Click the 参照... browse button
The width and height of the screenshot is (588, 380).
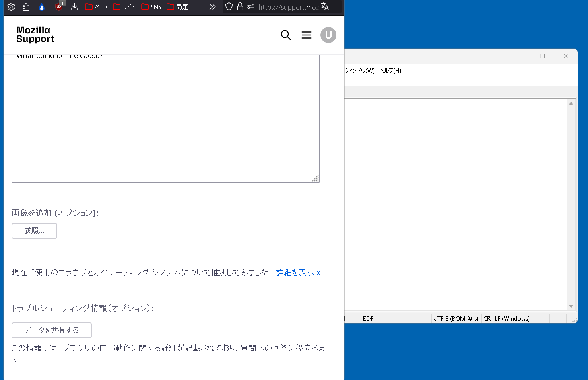(x=34, y=231)
